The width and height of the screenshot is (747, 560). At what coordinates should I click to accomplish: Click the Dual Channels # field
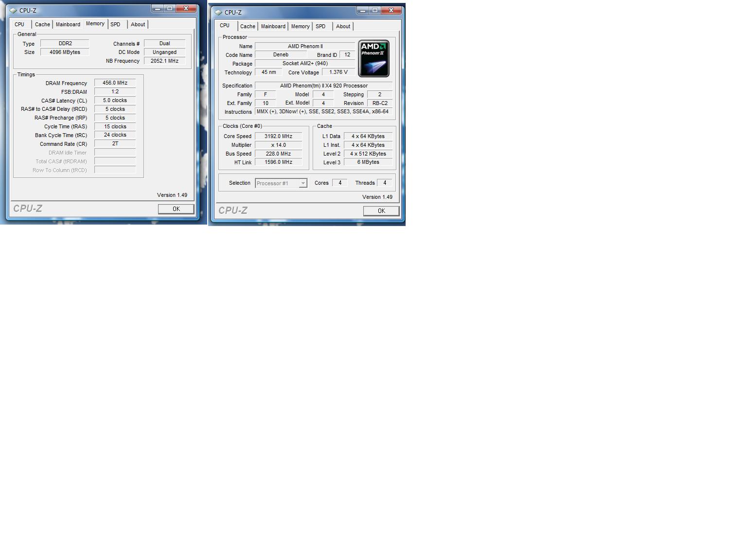coord(164,43)
